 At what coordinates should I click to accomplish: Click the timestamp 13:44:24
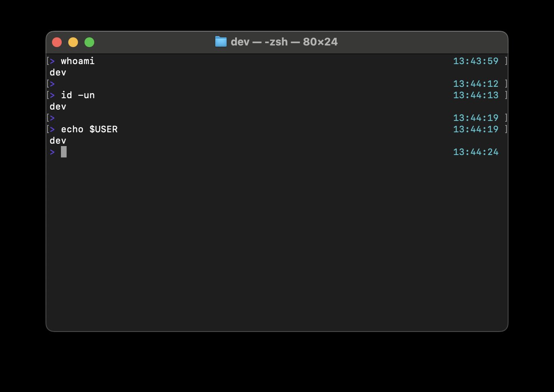tap(476, 152)
